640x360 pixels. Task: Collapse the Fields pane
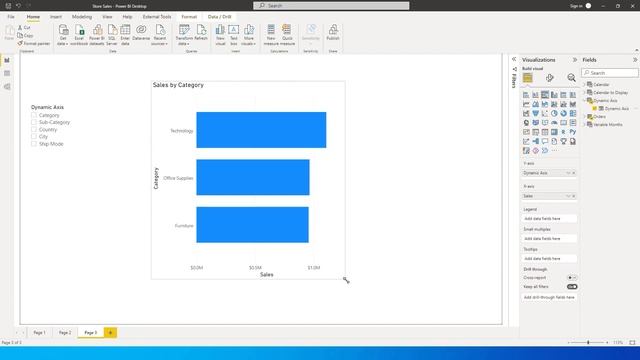[x=635, y=60]
